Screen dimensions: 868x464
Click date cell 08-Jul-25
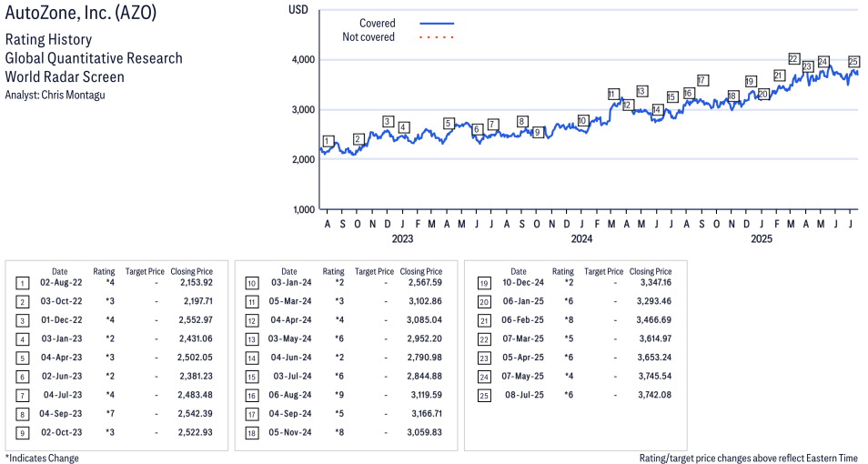[x=524, y=396]
